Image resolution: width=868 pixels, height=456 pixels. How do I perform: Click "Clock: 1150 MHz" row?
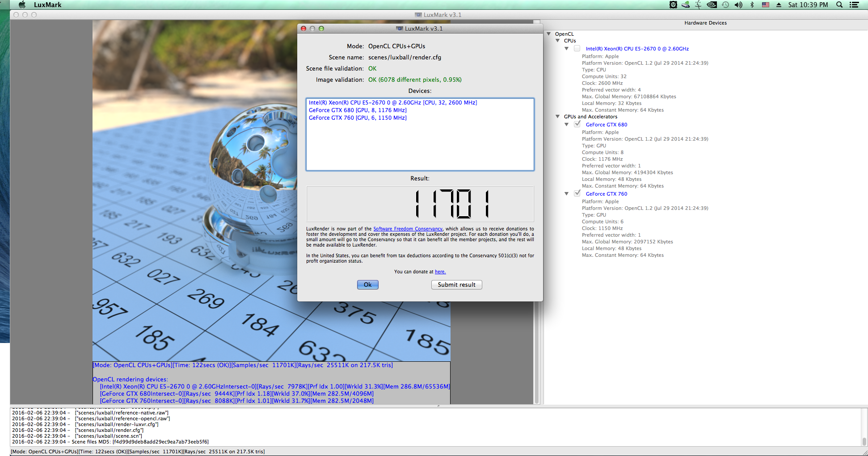point(602,228)
